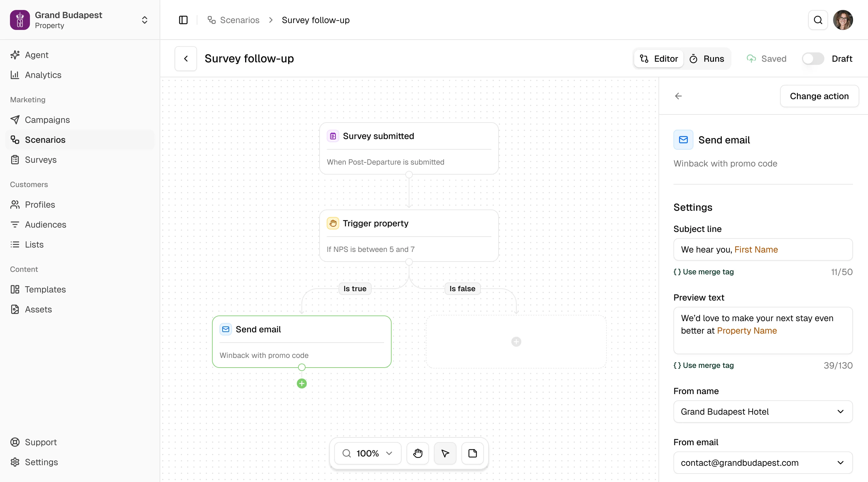Click the envelope icon in the Send email node
Viewport: 868px width, 482px height.
(x=226, y=329)
